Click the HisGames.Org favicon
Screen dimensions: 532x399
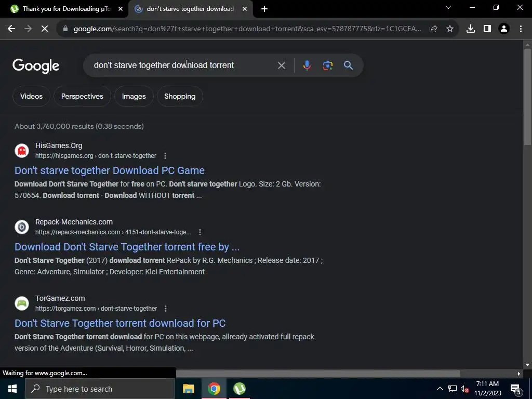pos(22,151)
